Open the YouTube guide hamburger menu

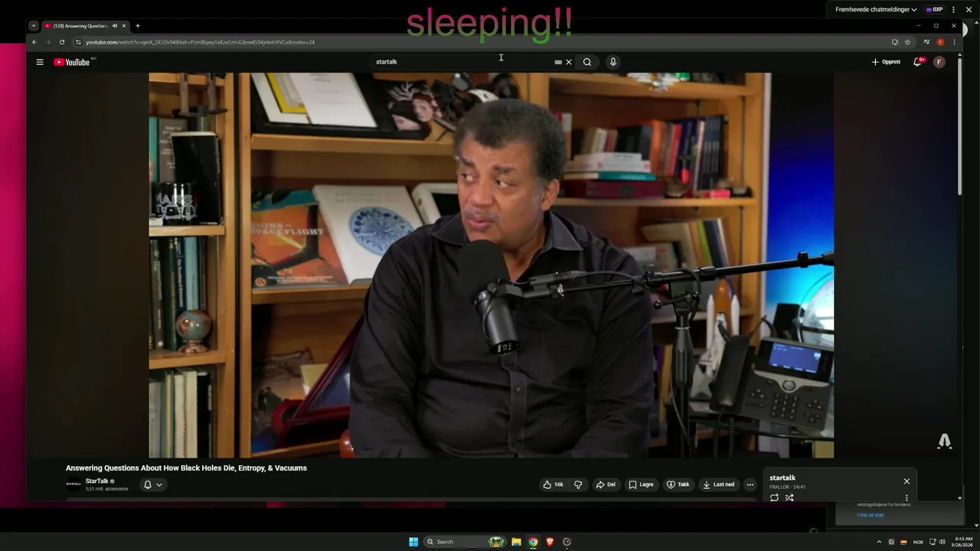coord(40,62)
